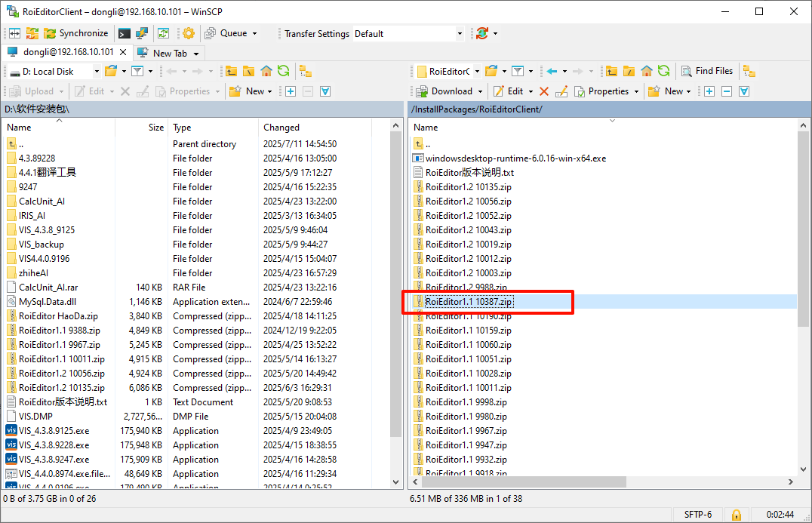Expand the Download button dropdown arrow
This screenshot has height=523, width=812.
point(480,91)
